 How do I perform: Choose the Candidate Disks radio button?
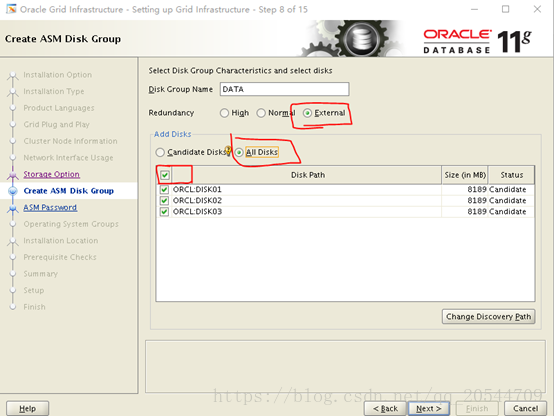pos(160,152)
